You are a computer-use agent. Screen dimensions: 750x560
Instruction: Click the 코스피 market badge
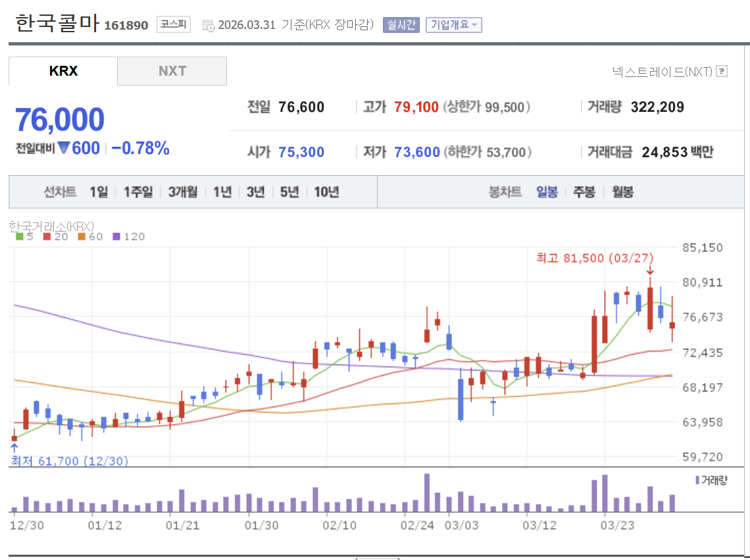tap(173, 24)
